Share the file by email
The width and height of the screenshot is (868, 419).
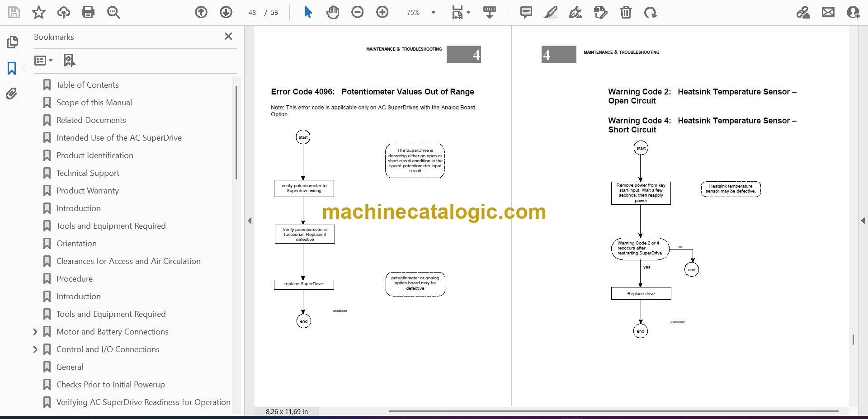(828, 12)
